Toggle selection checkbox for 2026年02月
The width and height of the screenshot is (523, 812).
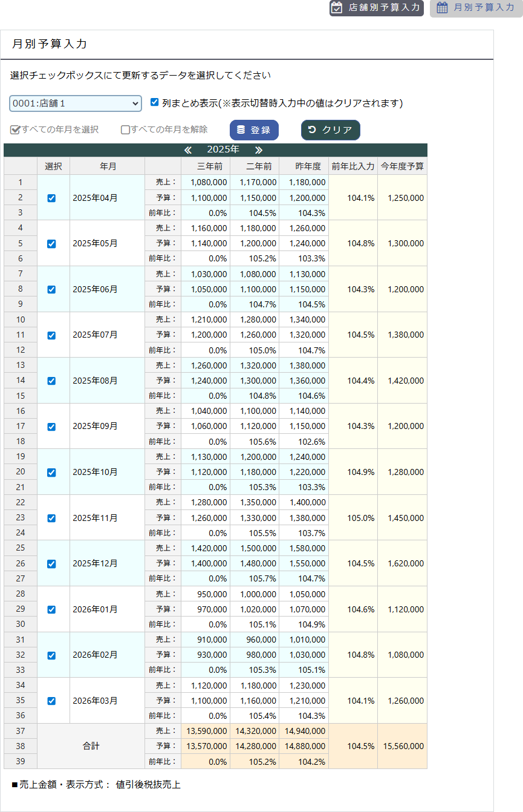point(51,655)
